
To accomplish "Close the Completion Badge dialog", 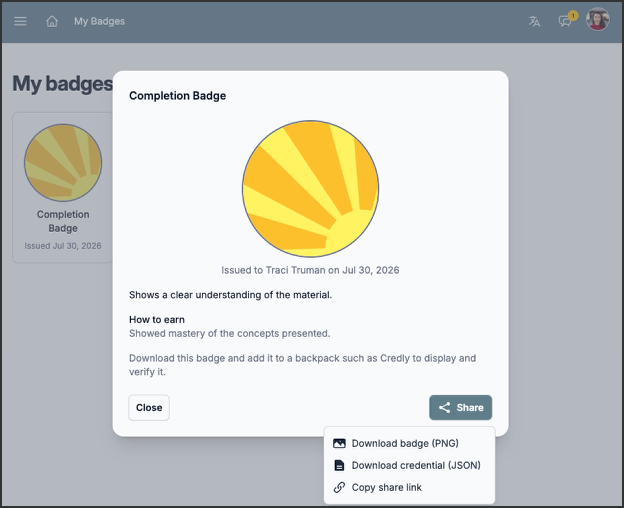I will point(149,407).
